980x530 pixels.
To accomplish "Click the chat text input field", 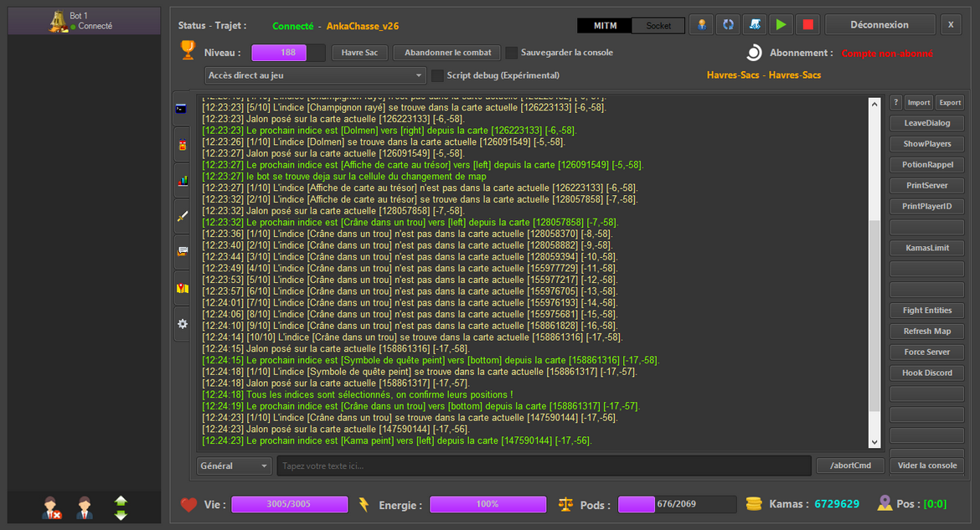I will pyautogui.click(x=544, y=466).
